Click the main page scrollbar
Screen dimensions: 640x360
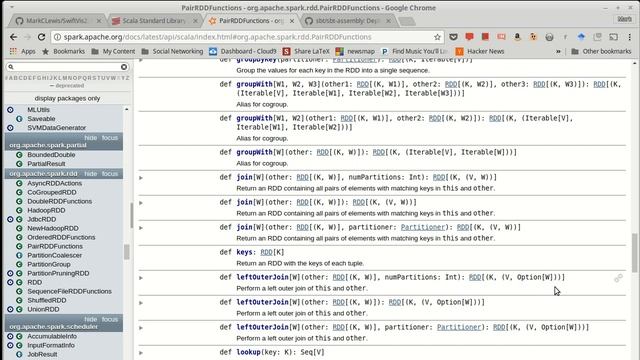click(x=634, y=252)
